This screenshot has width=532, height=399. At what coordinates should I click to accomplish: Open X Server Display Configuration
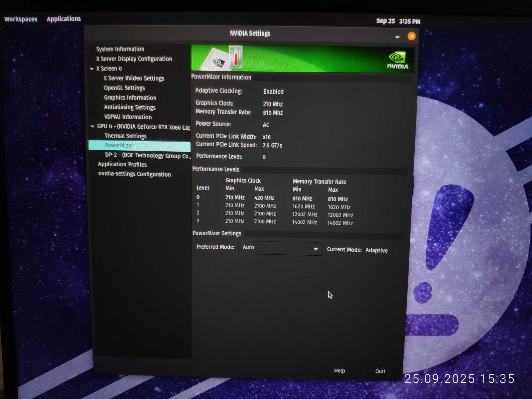[x=134, y=59]
